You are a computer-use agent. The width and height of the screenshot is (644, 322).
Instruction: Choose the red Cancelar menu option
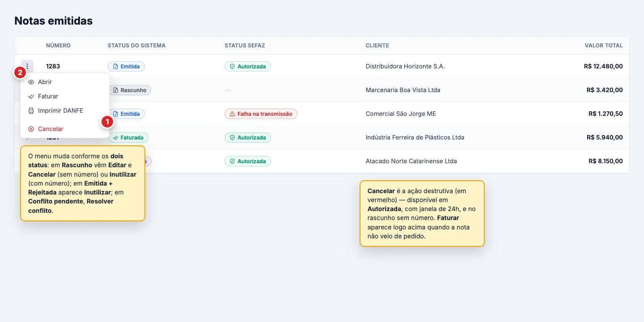coord(65,129)
